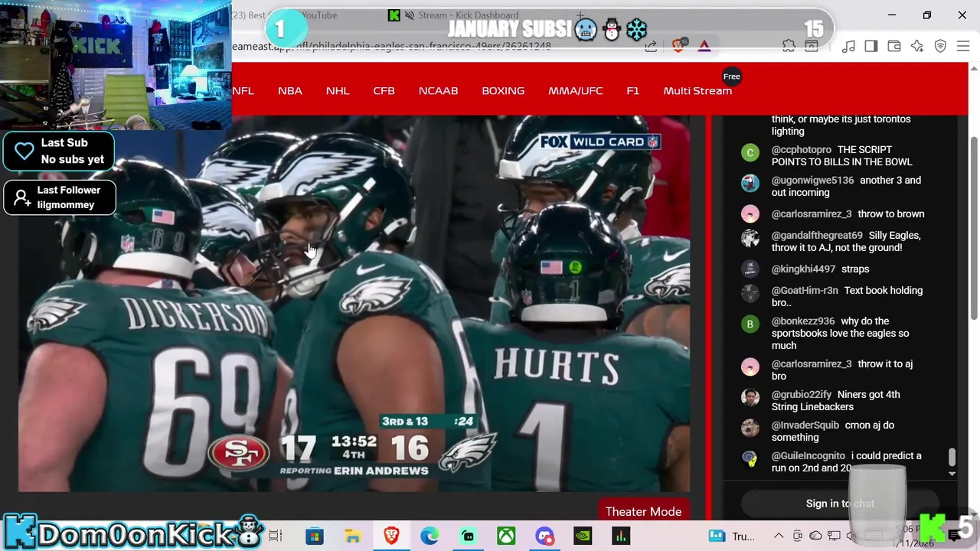Select the BOXING category

503,90
